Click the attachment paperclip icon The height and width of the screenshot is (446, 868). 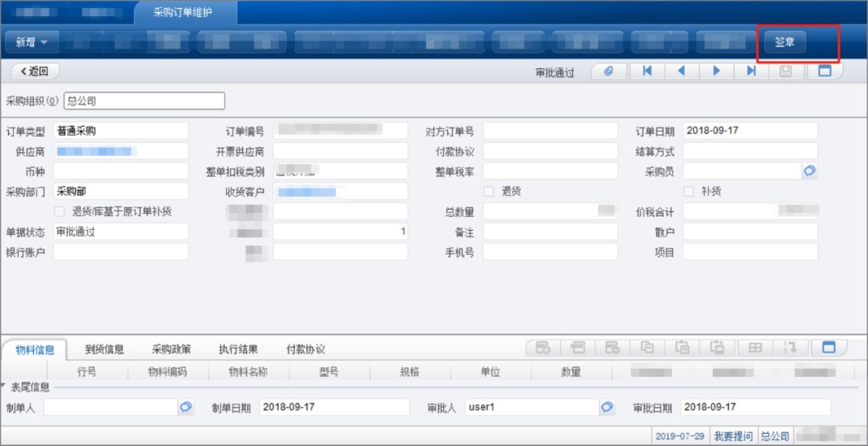608,72
